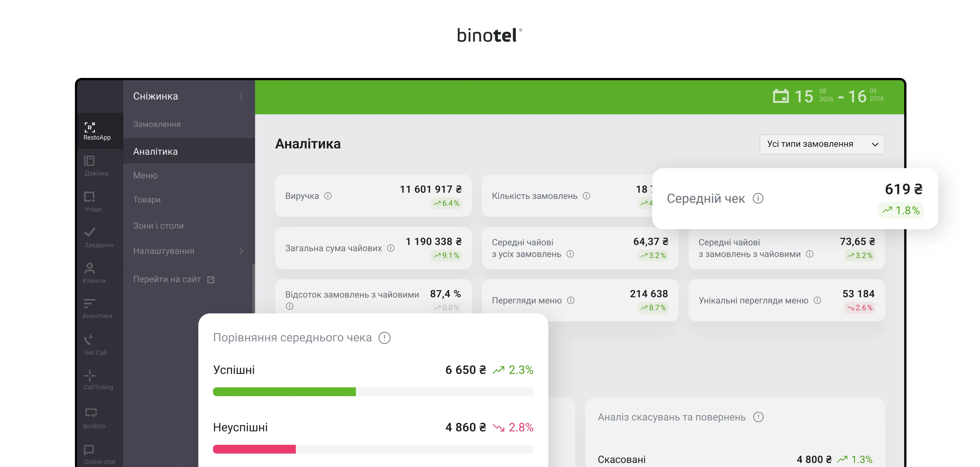Viewport: 980px width, 467px height.
Task: Open the BookOn icon
Action: [x=91, y=413]
